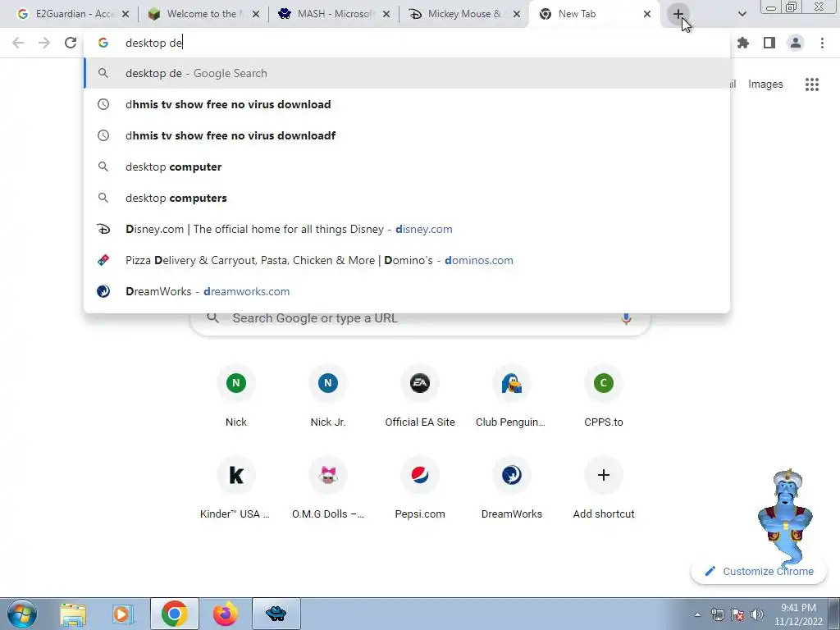Click the Customize Chrome button

point(759,571)
